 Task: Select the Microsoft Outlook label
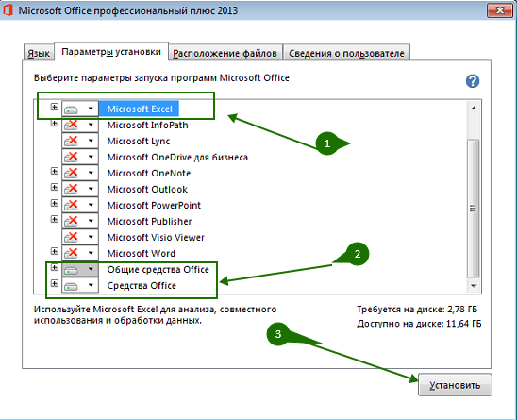[x=147, y=189]
